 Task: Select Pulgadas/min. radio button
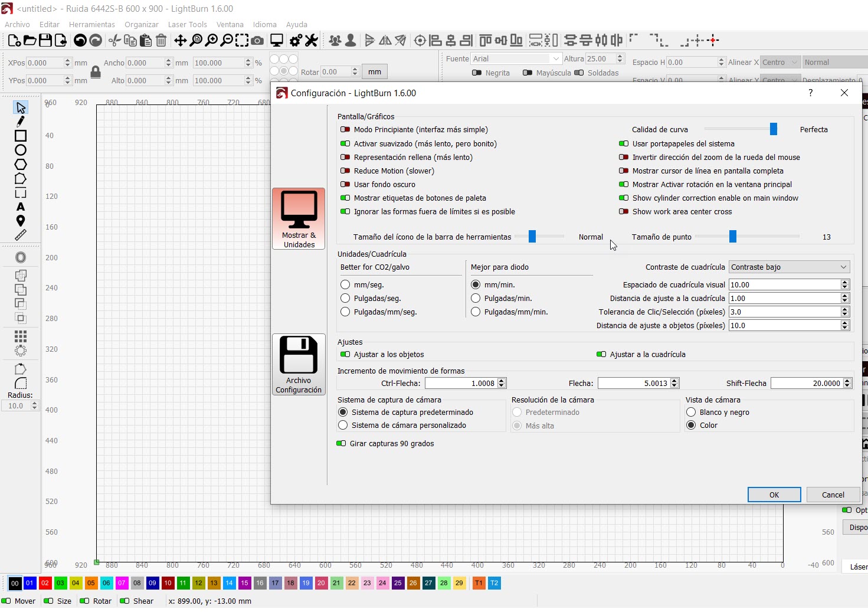(x=476, y=298)
